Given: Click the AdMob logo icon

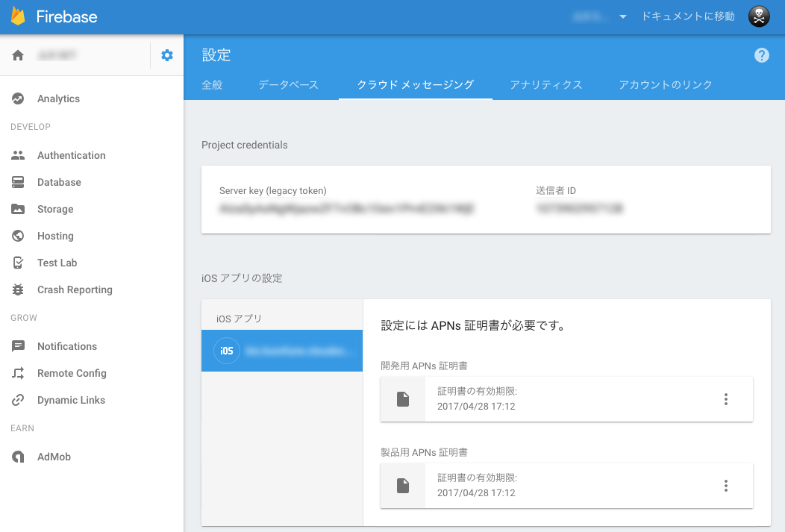Looking at the screenshot, I should pos(18,457).
